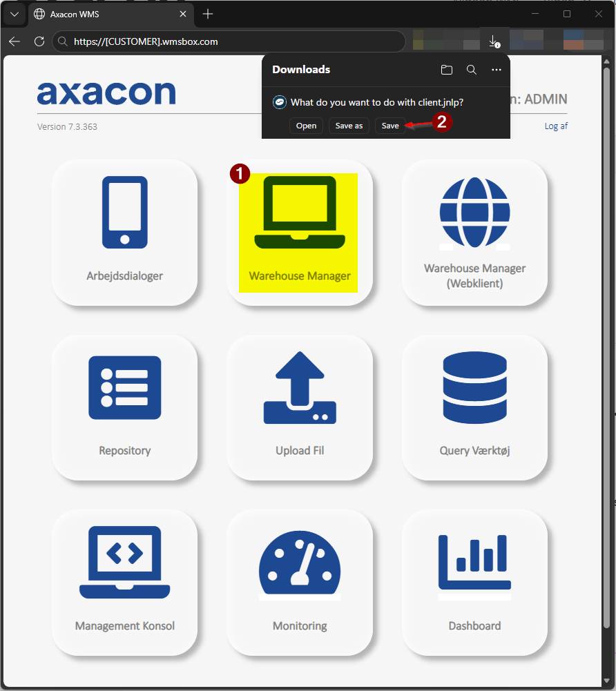Click the Downloads panel title
Viewport: 616px width, 691px height.
(301, 70)
